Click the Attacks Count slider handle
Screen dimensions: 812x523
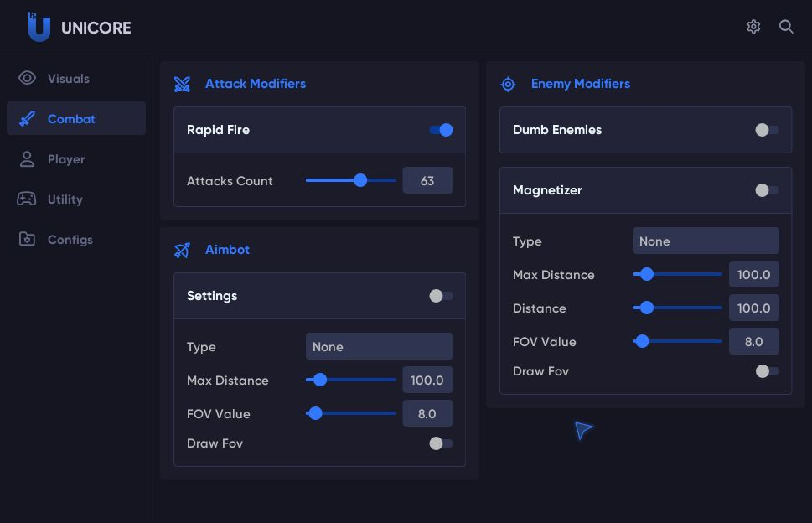point(360,180)
